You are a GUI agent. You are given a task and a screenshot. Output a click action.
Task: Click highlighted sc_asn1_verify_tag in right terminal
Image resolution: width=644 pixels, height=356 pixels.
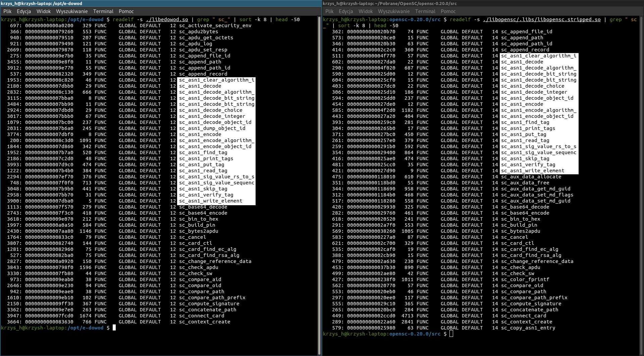(528, 165)
